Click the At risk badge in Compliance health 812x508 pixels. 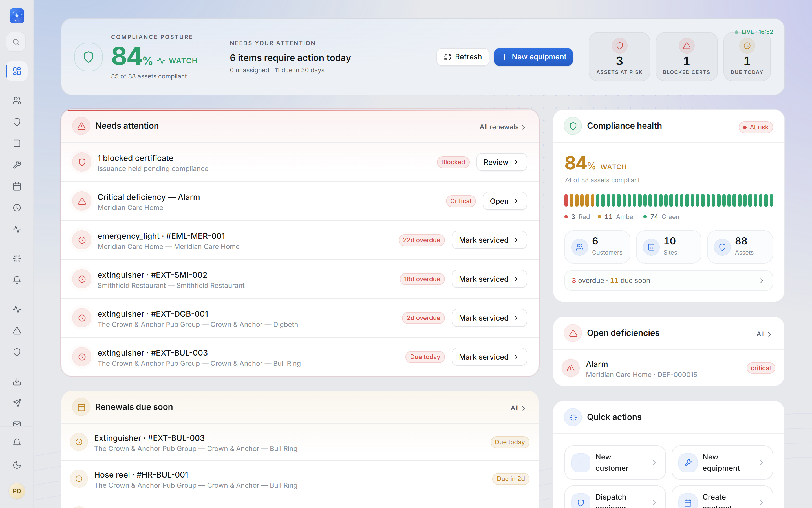click(x=756, y=127)
